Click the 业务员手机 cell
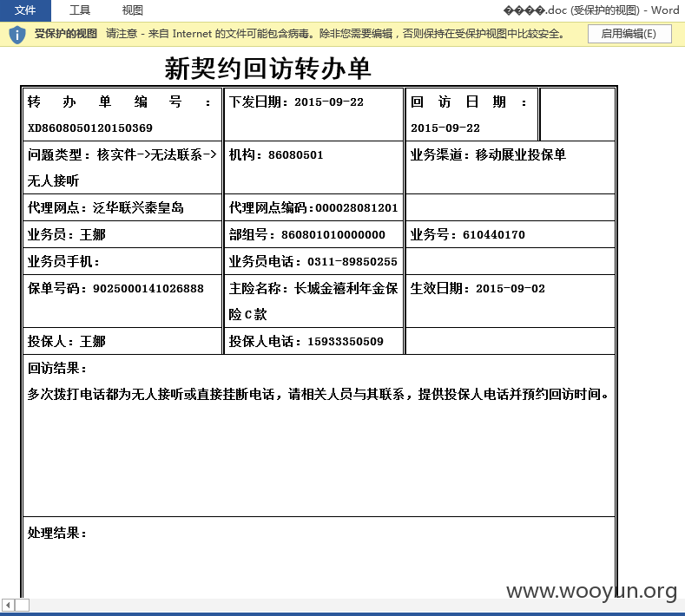 (x=122, y=261)
